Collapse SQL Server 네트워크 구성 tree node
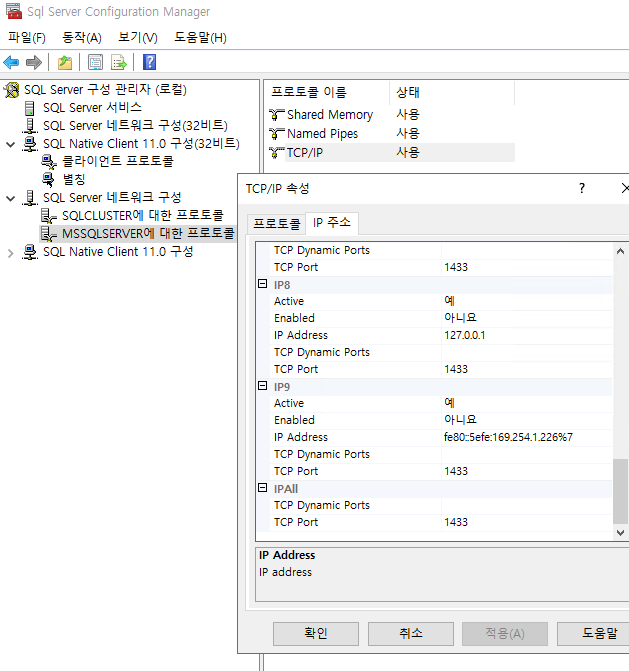Screen dimensions: 629x671 [11, 199]
